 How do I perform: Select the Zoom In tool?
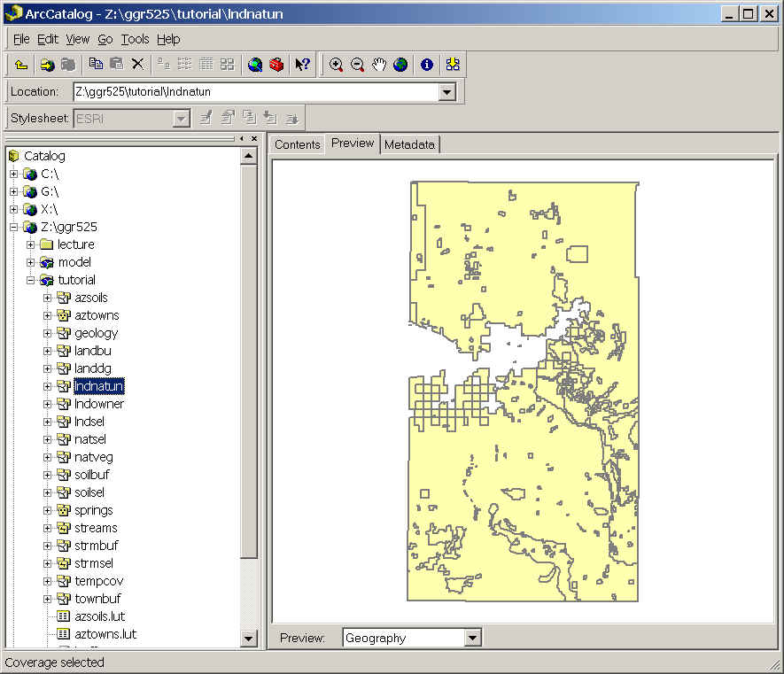(336, 64)
